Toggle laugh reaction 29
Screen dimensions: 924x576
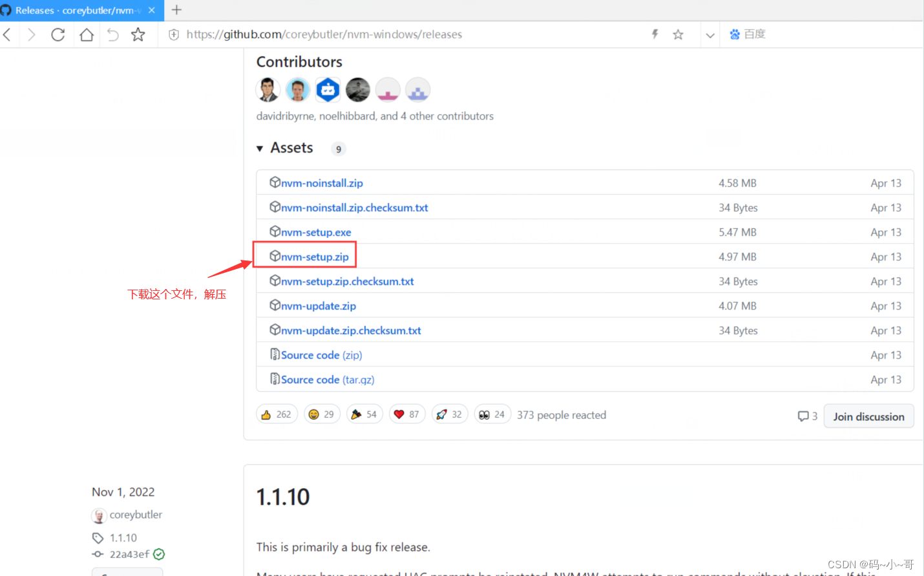coord(322,414)
